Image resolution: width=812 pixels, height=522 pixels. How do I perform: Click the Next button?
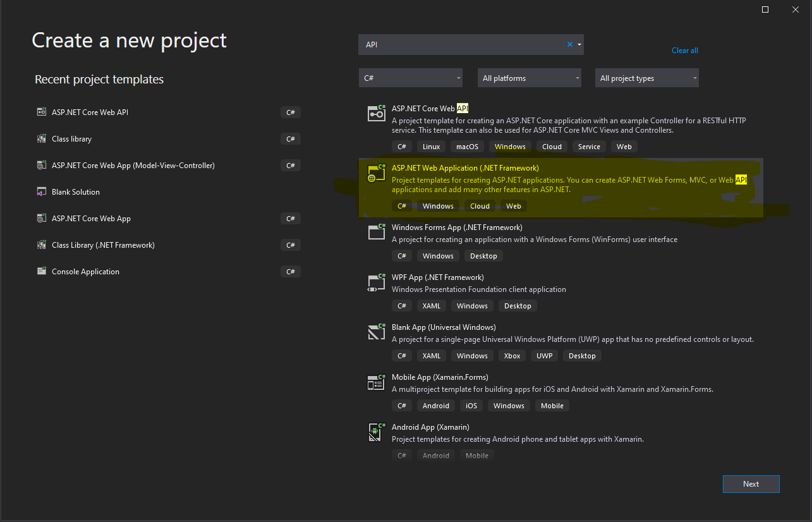(x=751, y=484)
